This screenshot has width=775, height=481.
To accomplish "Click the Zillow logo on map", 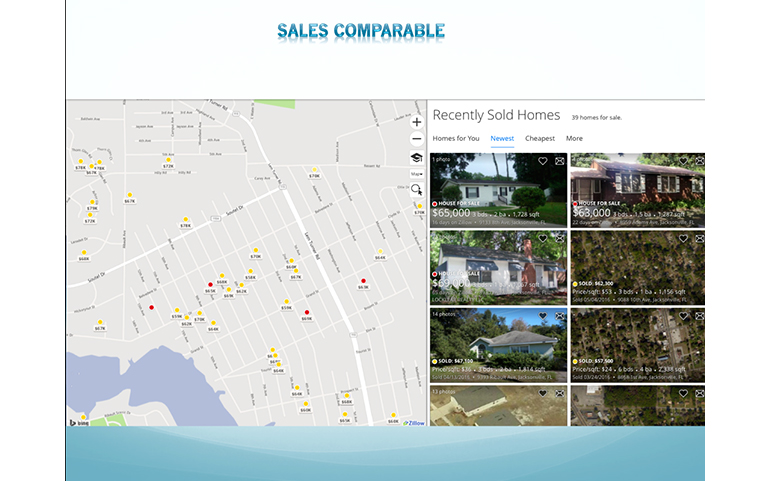I will coord(414,423).
